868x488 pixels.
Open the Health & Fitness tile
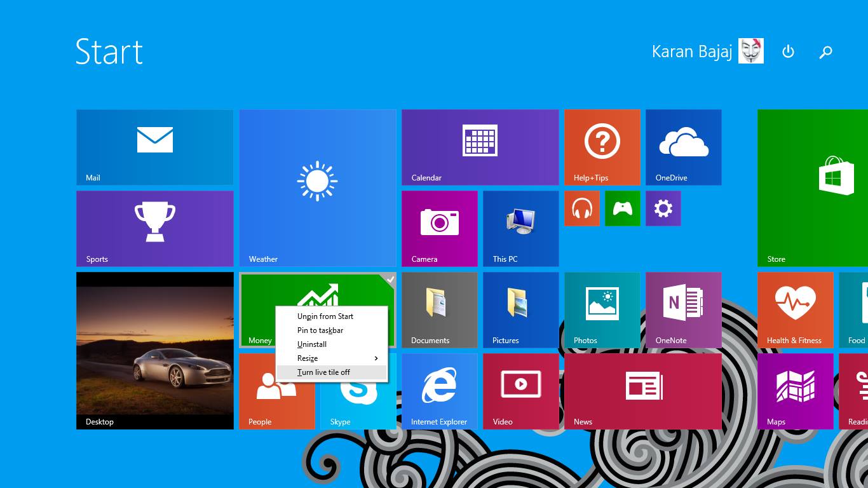coord(796,310)
